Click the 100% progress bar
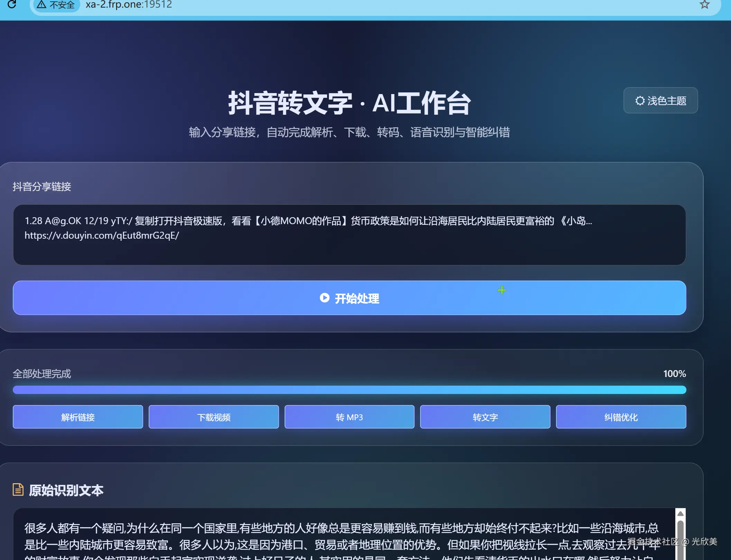 click(349, 389)
